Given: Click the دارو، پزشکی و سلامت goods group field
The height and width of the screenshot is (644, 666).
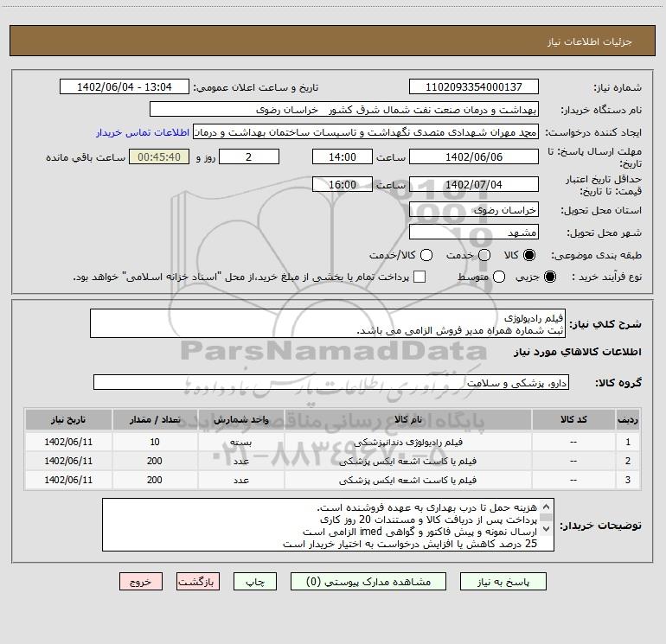Looking at the screenshot, I should click(x=331, y=382).
